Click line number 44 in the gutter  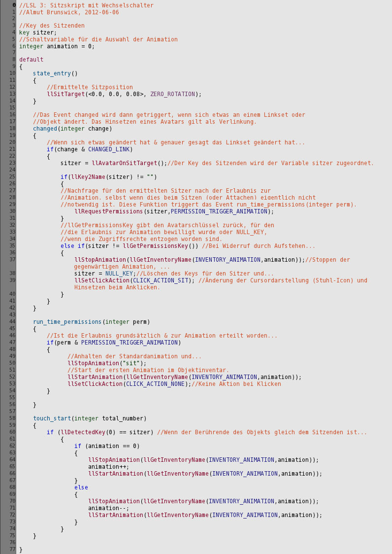pyautogui.click(x=12, y=322)
